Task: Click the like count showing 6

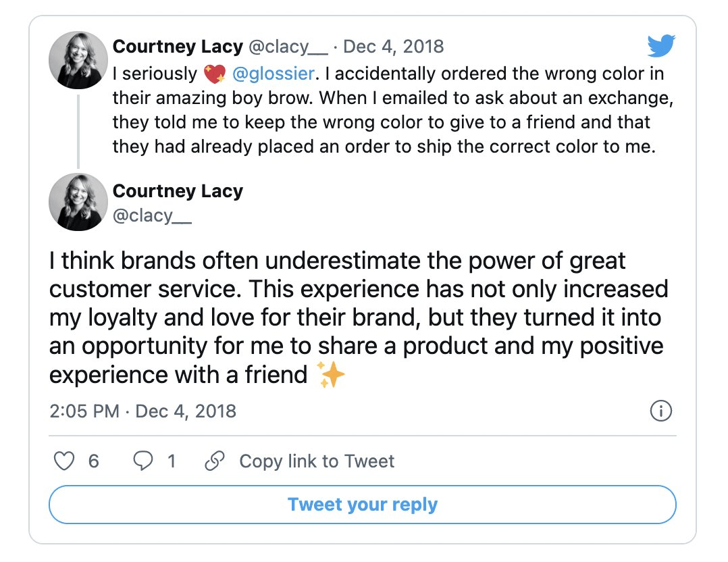Action: click(x=94, y=461)
